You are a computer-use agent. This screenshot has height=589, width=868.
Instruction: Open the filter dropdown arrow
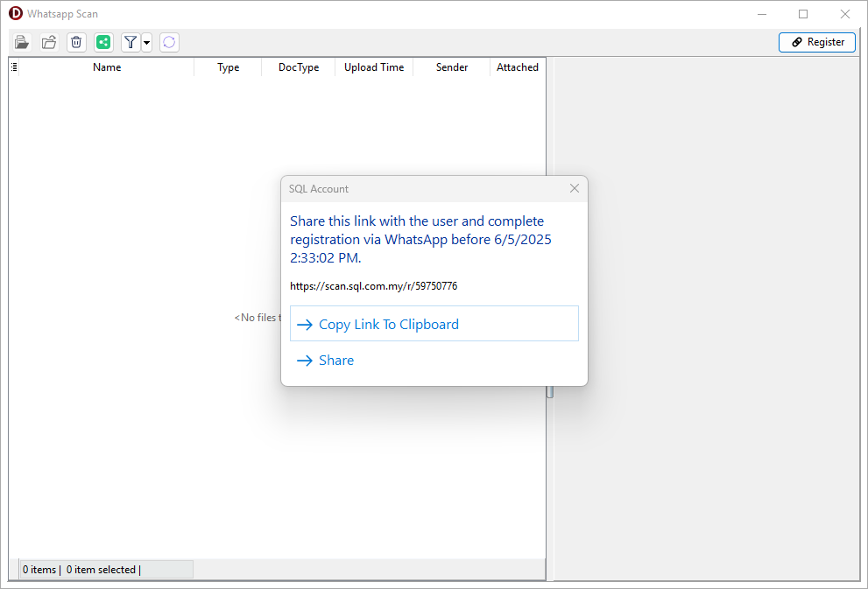tap(146, 42)
